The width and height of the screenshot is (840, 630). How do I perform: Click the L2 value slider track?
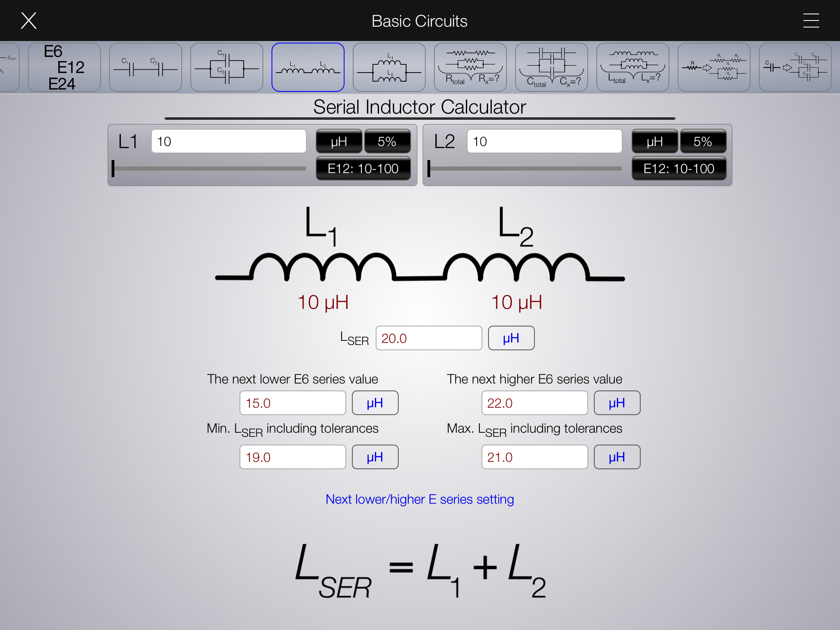(x=525, y=169)
